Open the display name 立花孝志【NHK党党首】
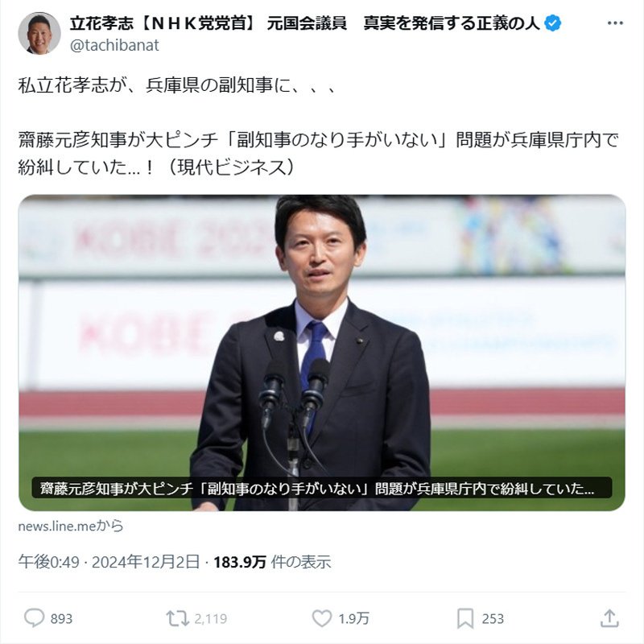 click(x=163, y=23)
